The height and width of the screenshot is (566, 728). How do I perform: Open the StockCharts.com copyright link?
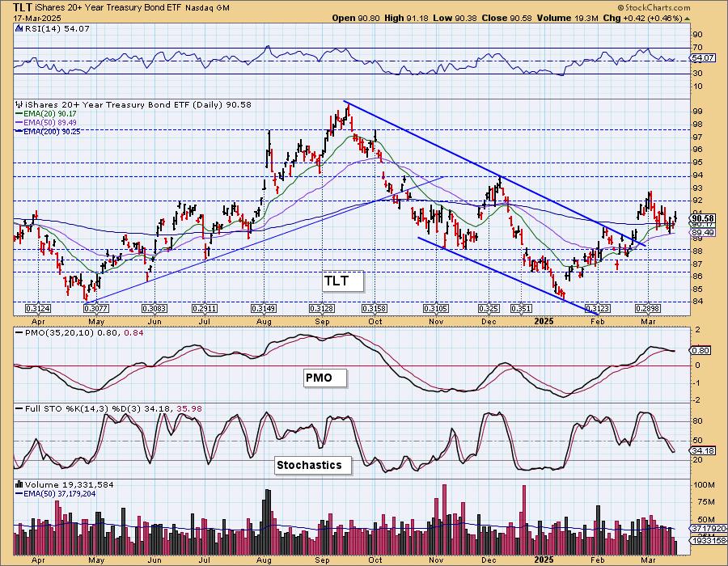tap(654, 7)
